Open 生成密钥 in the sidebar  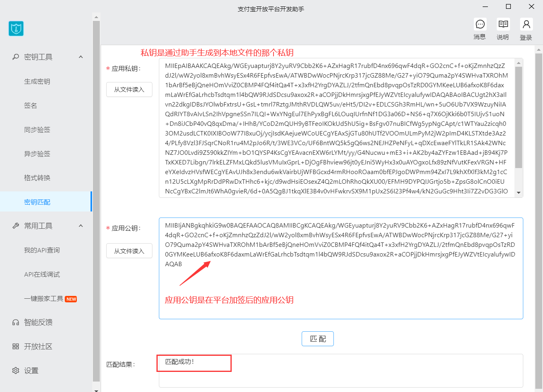coord(37,81)
